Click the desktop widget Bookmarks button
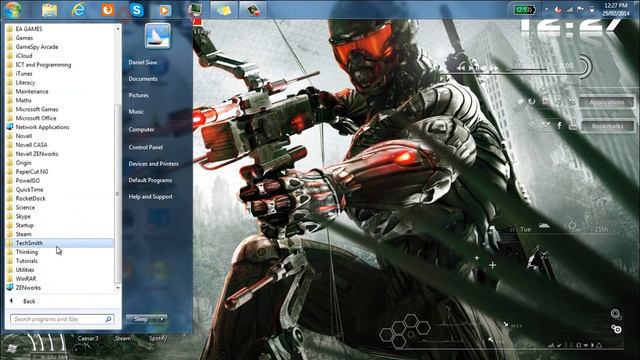The height and width of the screenshot is (360, 640). tap(607, 127)
